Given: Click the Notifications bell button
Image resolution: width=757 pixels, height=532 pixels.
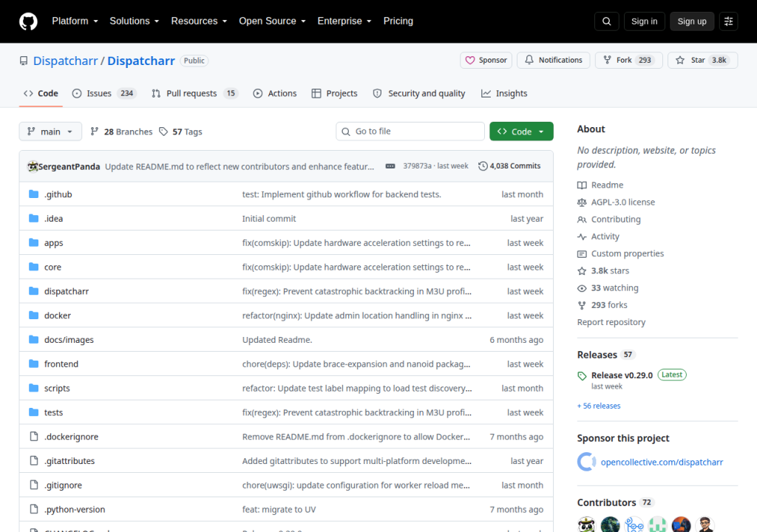Looking at the screenshot, I should (x=553, y=61).
